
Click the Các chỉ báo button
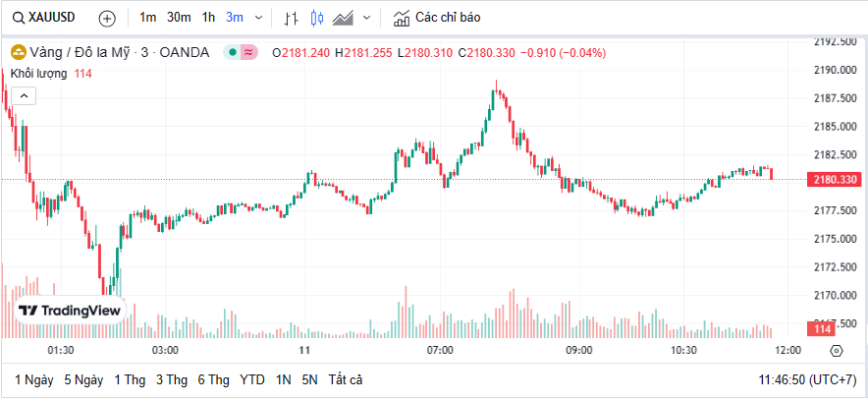(x=437, y=18)
